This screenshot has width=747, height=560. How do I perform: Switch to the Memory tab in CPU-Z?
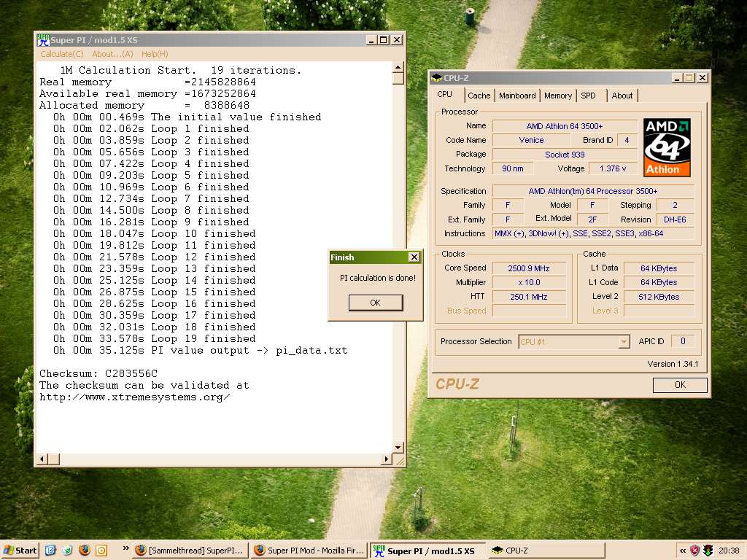pyautogui.click(x=558, y=96)
